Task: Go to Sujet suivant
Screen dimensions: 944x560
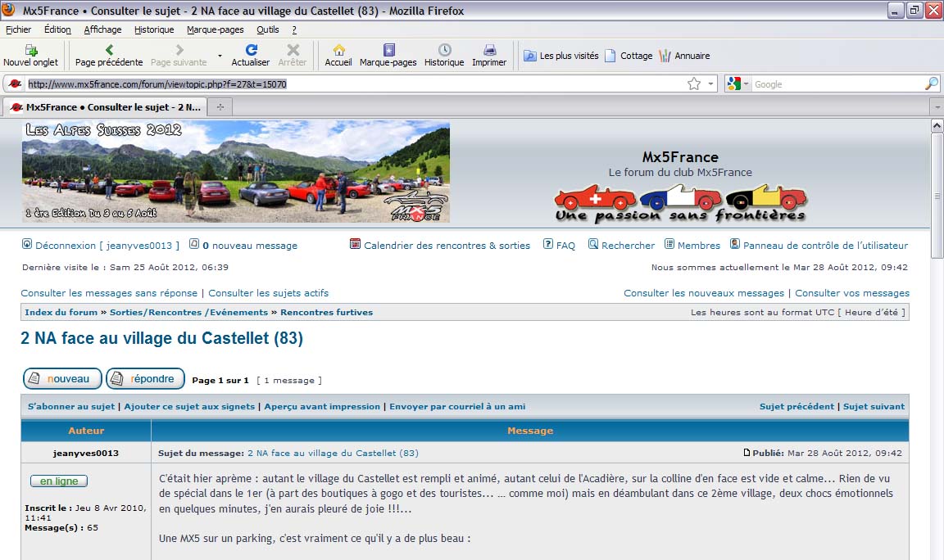Action: click(x=874, y=406)
